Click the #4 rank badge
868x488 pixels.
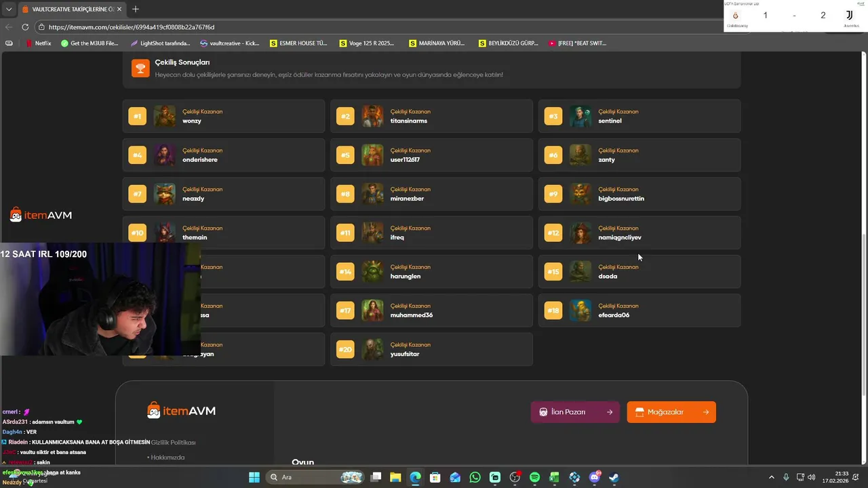pyautogui.click(x=137, y=155)
